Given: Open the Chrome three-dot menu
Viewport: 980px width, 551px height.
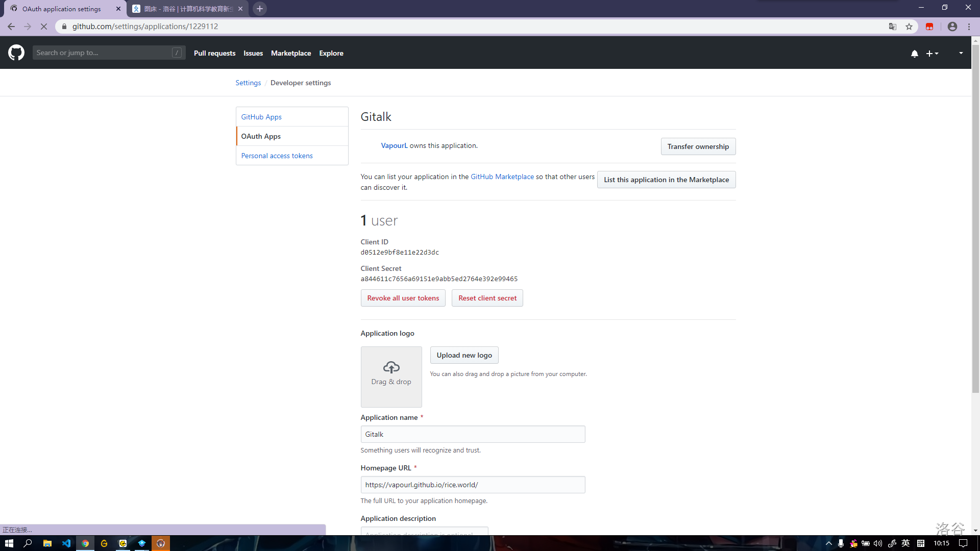Looking at the screenshot, I should pos(969,27).
